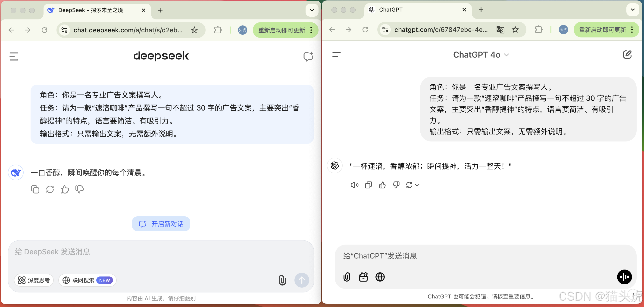
Task: Open site info icon in ChatGPT address bar
Action: click(x=385, y=30)
